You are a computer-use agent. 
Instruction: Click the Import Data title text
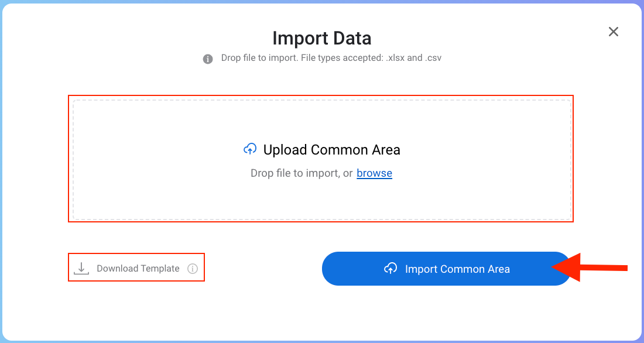point(322,39)
